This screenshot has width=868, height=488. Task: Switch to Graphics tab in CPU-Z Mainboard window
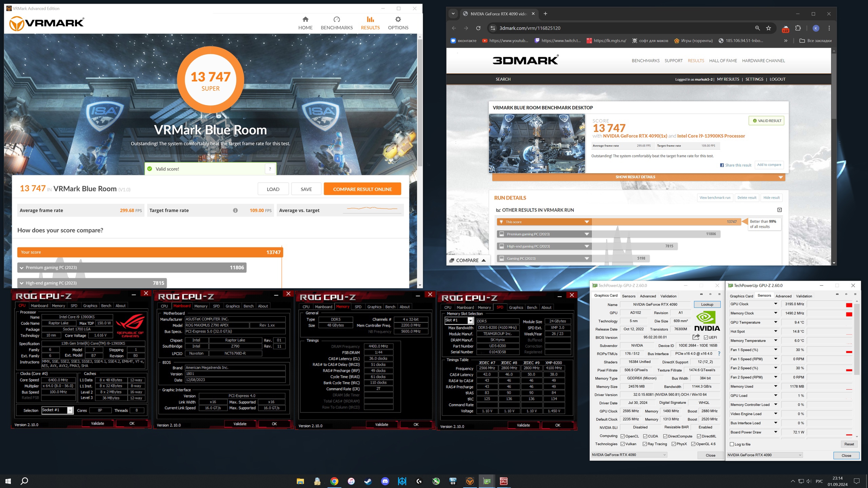coord(233,306)
